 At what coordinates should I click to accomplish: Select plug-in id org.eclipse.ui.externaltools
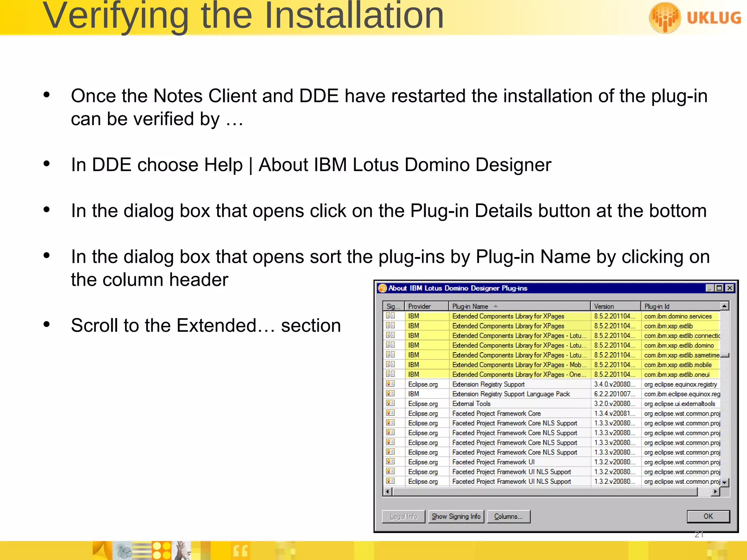tap(680, 404)
